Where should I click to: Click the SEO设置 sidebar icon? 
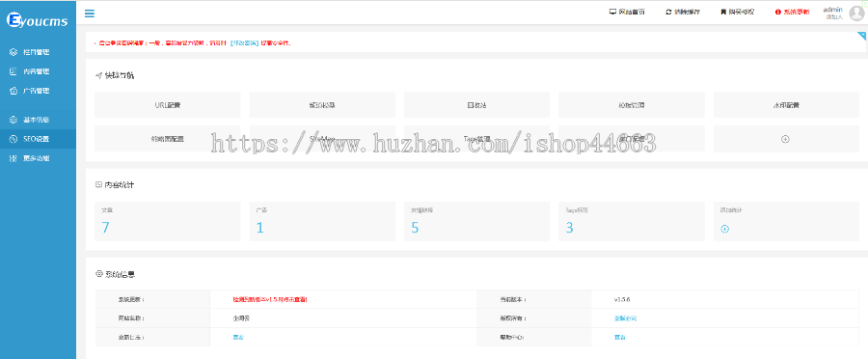pos(14,139)
